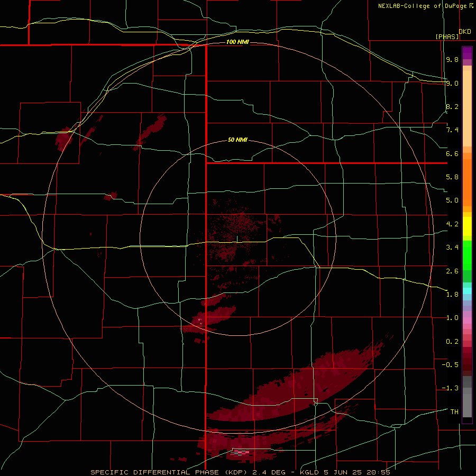Image resolution: width=476 pixels, height=476 pixels.
Task: Click the 2.6 scale value
Action: (x=452, y=271)
